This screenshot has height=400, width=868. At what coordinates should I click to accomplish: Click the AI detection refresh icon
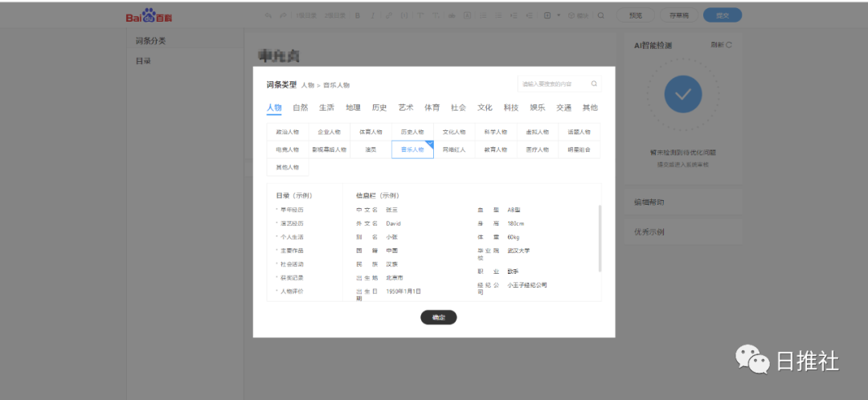(729, 45)
